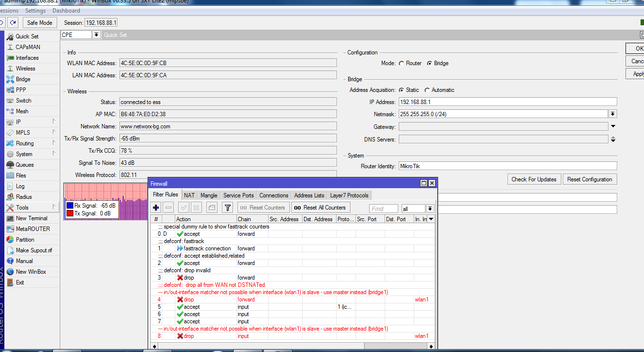
Task: Switch to the NAT tab
Action: point(189,195)
